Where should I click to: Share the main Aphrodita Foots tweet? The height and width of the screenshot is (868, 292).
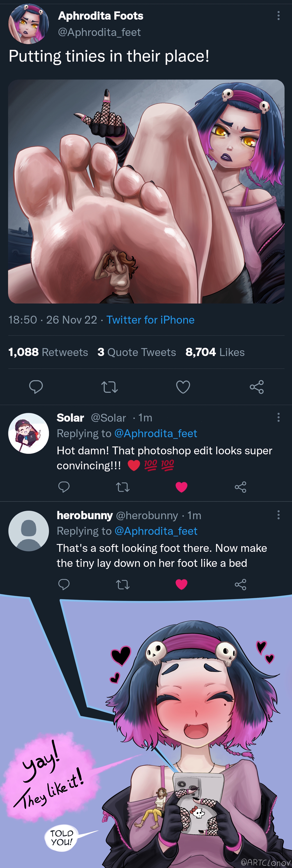point(257,387)
